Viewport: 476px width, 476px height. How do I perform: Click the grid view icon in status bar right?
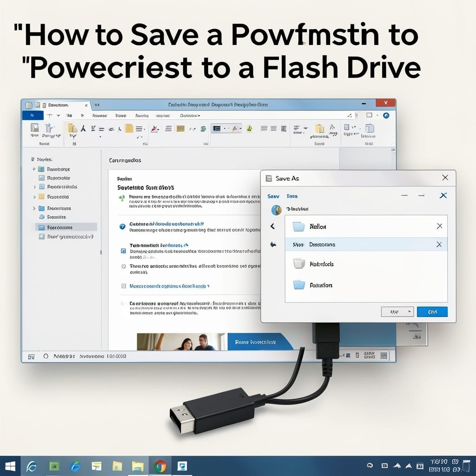pos(383,356)
